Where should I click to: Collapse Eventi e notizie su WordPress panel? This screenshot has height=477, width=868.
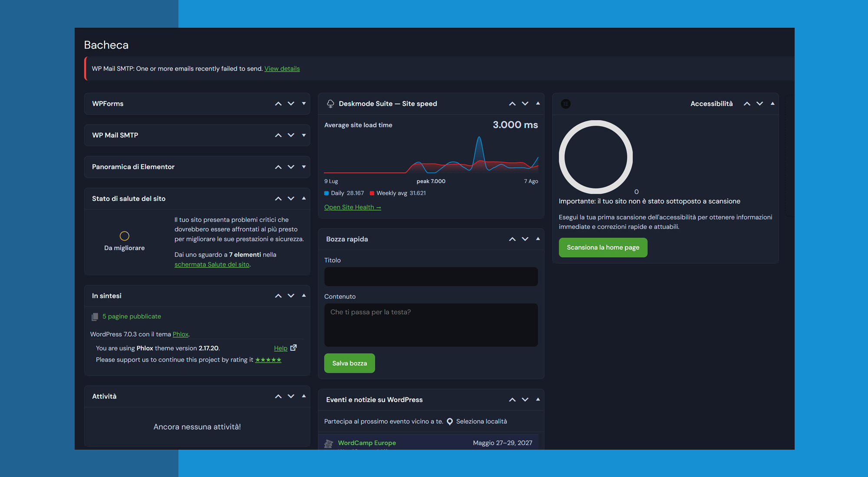[538, 399]
